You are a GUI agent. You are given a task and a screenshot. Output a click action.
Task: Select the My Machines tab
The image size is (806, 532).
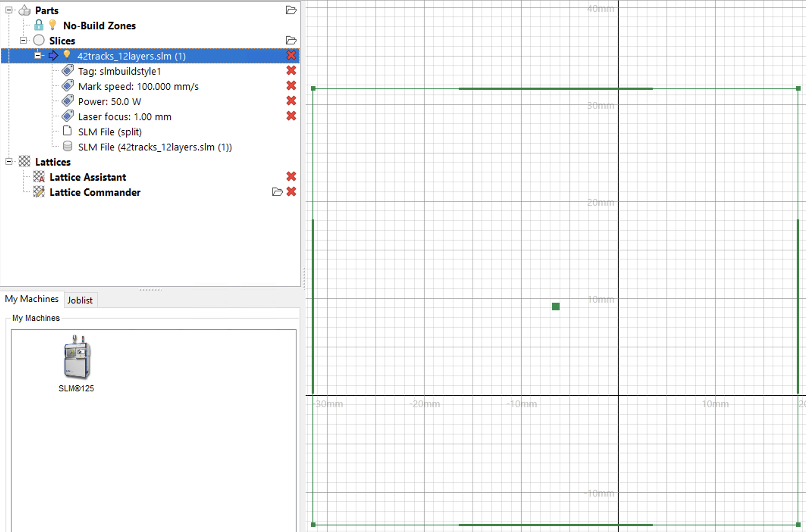point(32,299)
